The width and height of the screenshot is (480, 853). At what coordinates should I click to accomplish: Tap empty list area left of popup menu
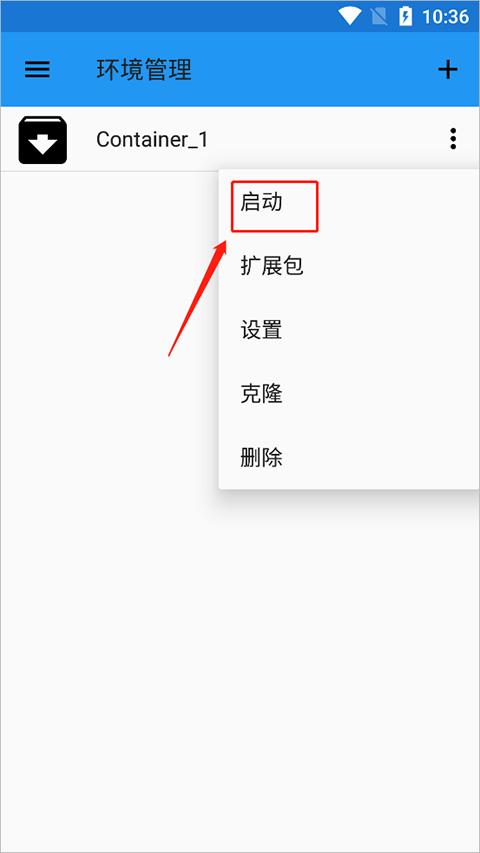pyautogui.click(x=109, y=435)
